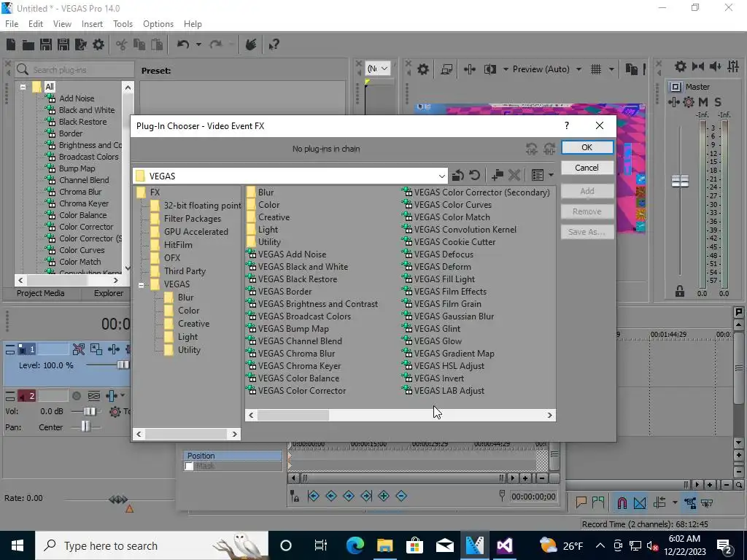Viewport: 747px width, 560px height.
Task: Open Project Video Properties gear in preview
Action: click(x=423, y=69)
